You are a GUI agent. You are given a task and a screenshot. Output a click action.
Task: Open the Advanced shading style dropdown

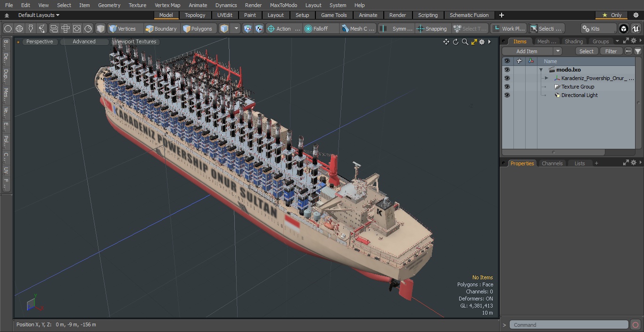click(x=84, y=41)
